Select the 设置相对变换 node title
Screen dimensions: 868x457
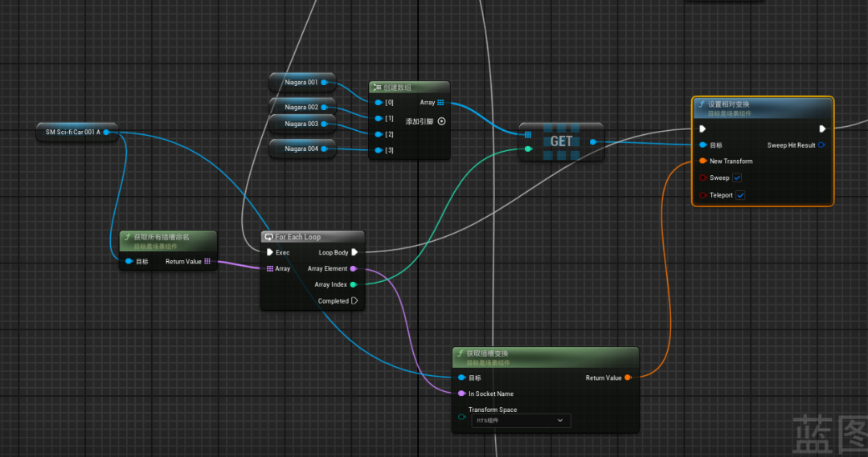pos(728,104)
